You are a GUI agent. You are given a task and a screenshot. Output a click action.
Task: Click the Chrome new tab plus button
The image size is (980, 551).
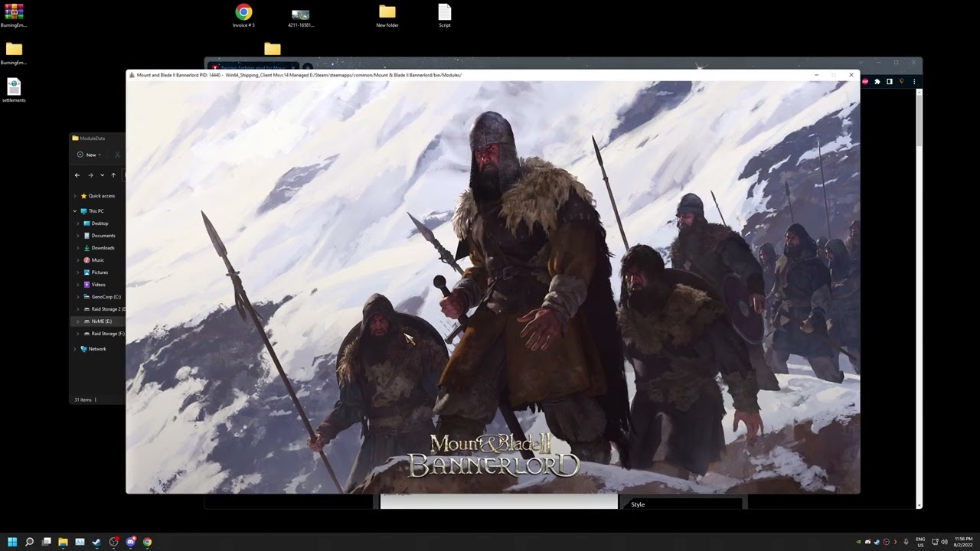(x=308, y=67)
